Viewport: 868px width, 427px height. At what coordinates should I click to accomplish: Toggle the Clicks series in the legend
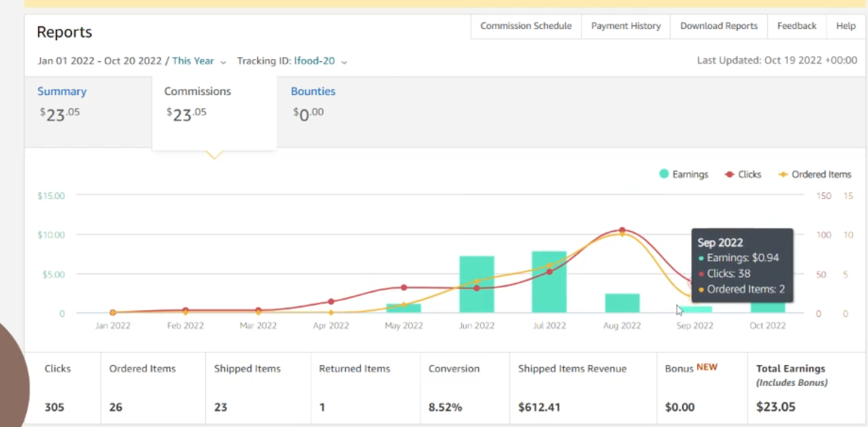742,174
